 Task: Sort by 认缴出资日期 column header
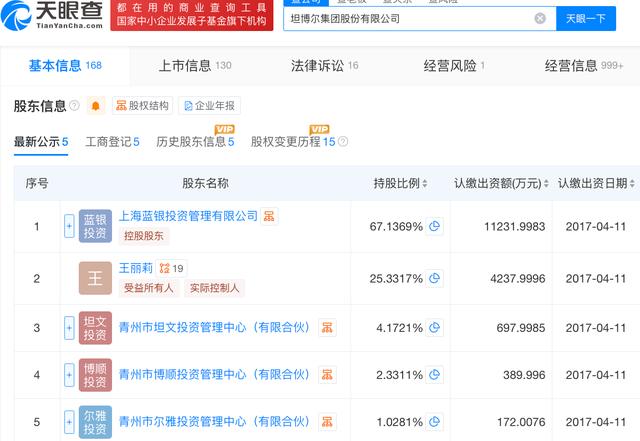pyautogui.click(x=592, y=183)
